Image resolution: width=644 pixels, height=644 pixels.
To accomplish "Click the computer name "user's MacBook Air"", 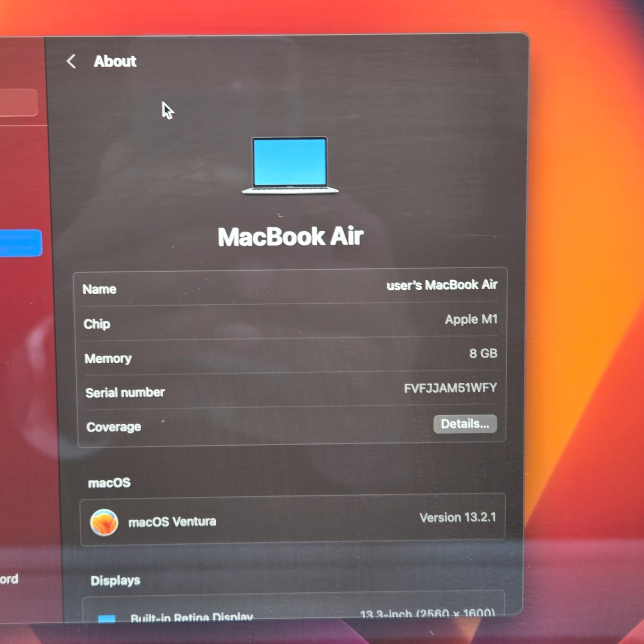I will pos(441,285).
